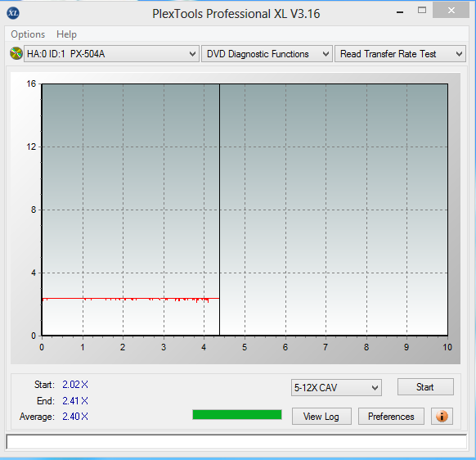Screen dimensions: 476x460
Task: Open the Help menu
Action: pyautogui.click(x=66, y=34)
